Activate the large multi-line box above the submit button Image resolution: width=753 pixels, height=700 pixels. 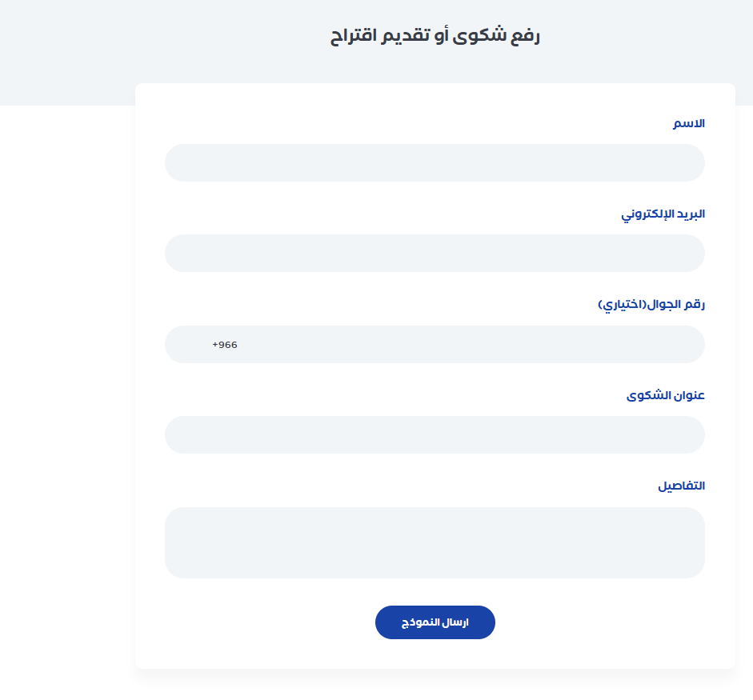[435, 542]
